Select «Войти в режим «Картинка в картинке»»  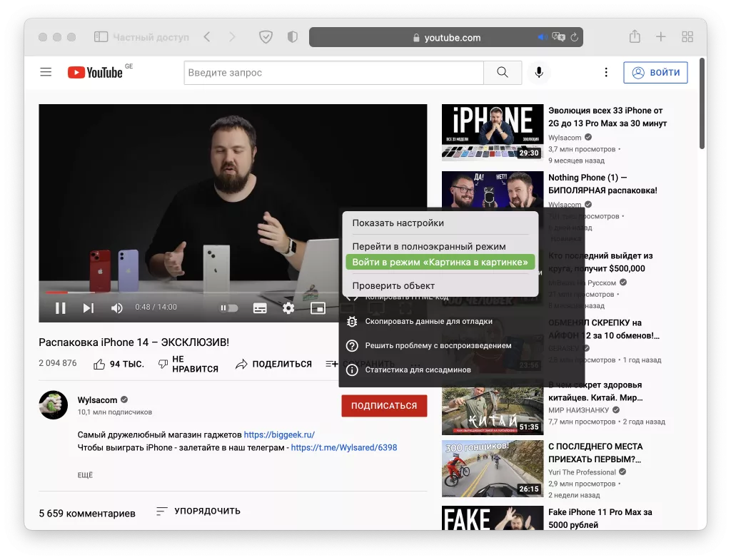pos(440,262)
